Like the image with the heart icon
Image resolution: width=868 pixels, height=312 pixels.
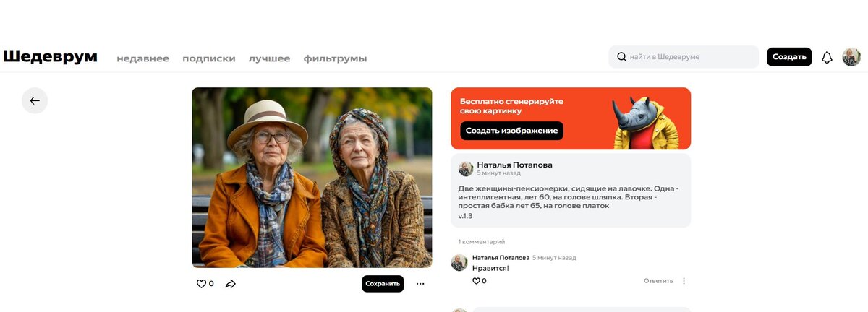[202, 284]
